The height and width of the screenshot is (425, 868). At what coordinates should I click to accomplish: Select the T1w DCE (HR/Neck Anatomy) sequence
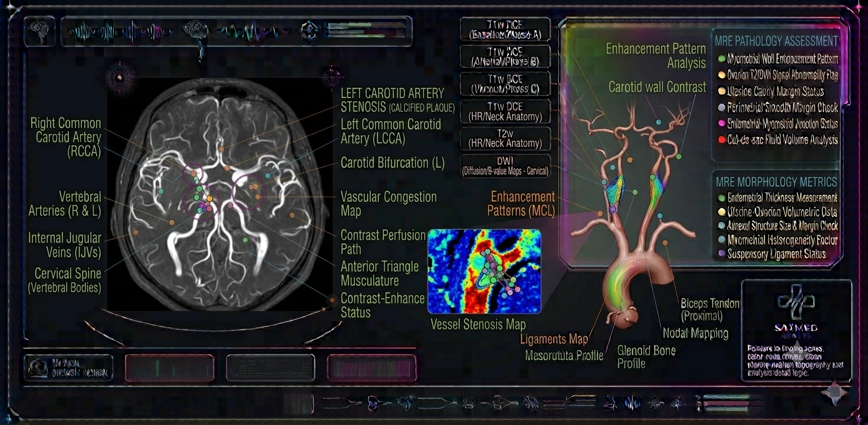point(505,112)
